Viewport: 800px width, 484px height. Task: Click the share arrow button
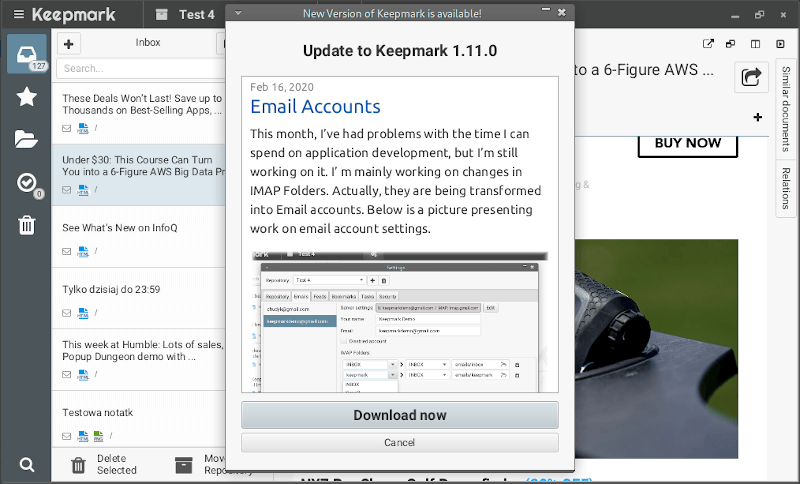(x=750, y=77)
